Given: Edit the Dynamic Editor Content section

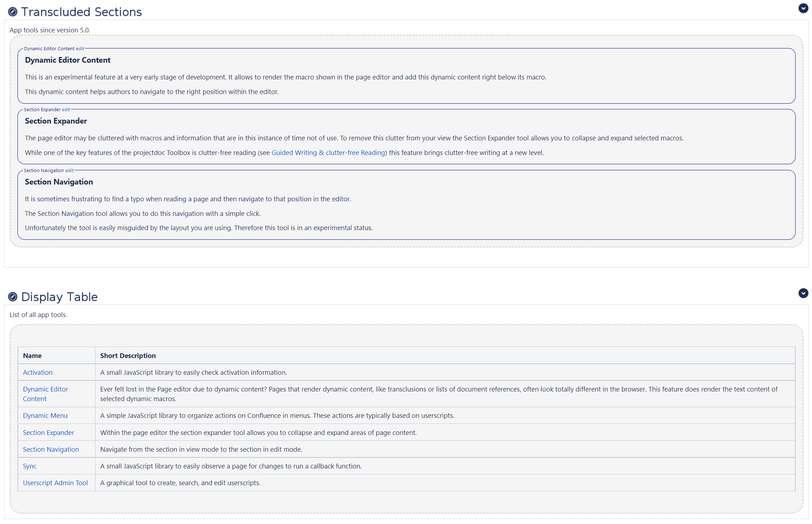Looking at the screenshot, I should click(x=80, y=49).
